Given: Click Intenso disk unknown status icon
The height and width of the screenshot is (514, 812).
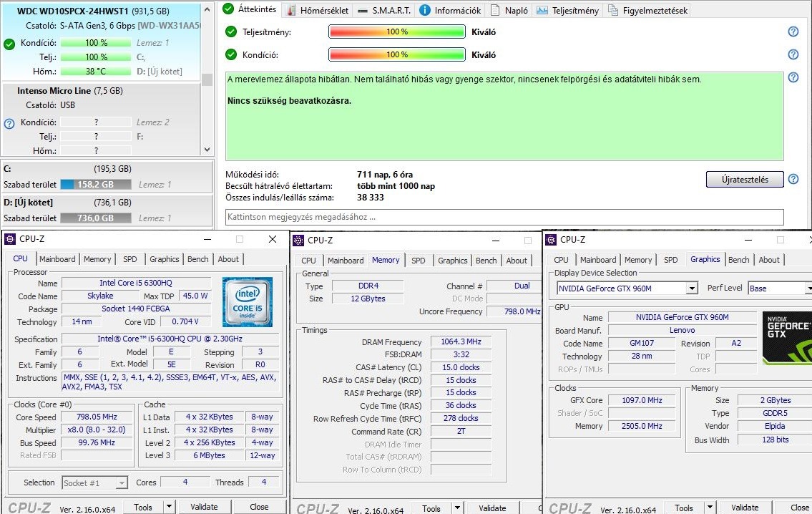Looking at the screenshot, I should pos(9,123).
